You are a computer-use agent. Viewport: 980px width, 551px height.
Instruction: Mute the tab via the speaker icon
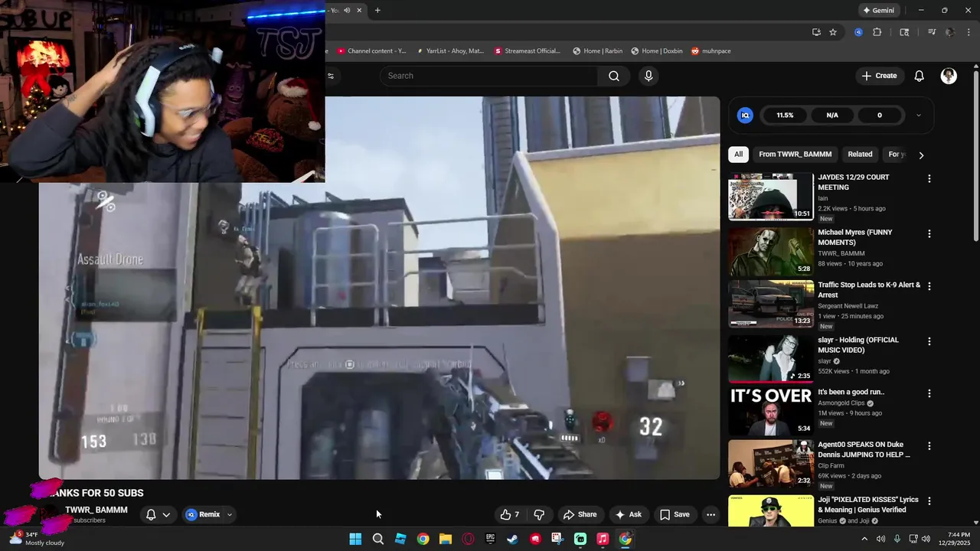pyautogui.click(x=347, y=10)
